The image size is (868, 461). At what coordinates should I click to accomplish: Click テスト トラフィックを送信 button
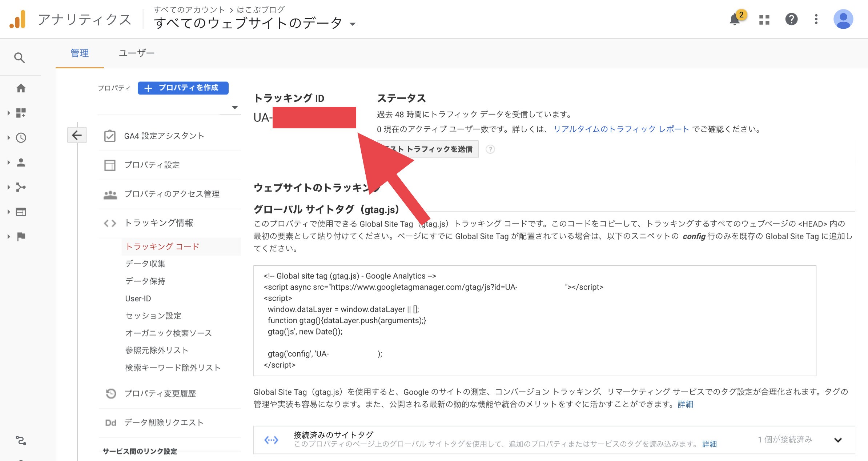coord(428,149)
